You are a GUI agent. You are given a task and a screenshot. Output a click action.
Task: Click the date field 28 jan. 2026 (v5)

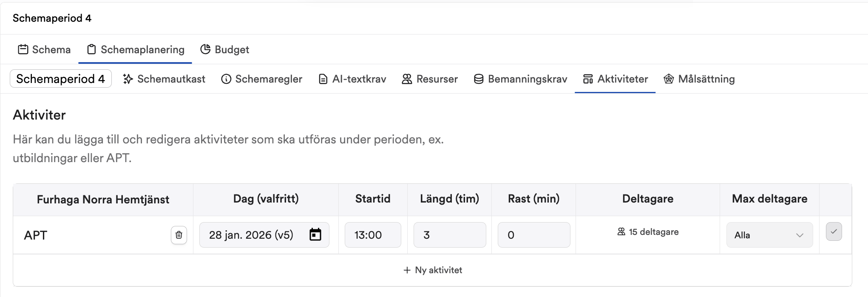pyautogui.click(x=264, y=235)
